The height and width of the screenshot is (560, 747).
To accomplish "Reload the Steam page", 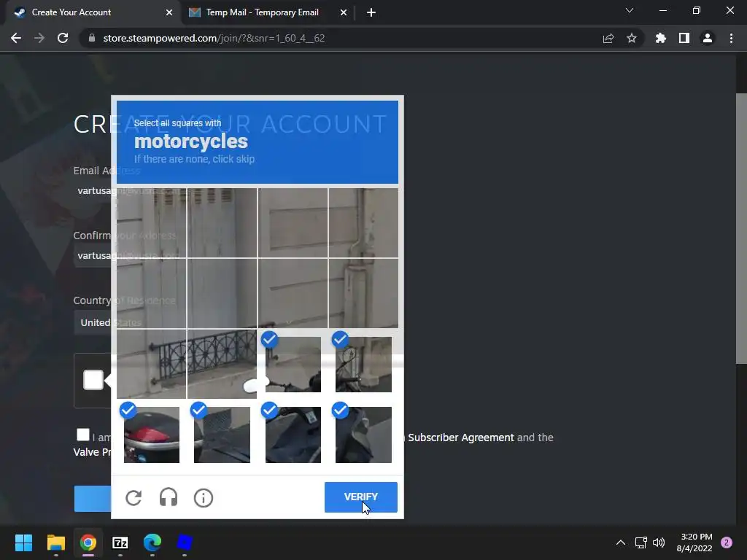I will pyautogui.click(x=63, y=38).
